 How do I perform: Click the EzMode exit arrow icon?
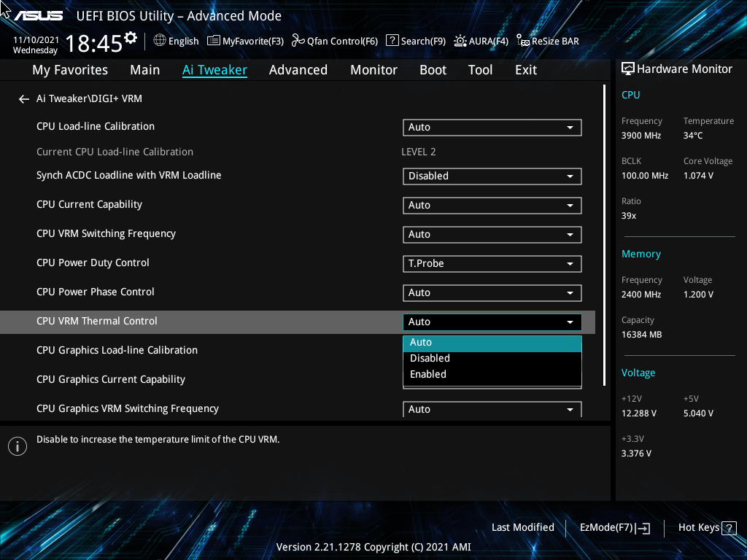(x=643, y=528)
